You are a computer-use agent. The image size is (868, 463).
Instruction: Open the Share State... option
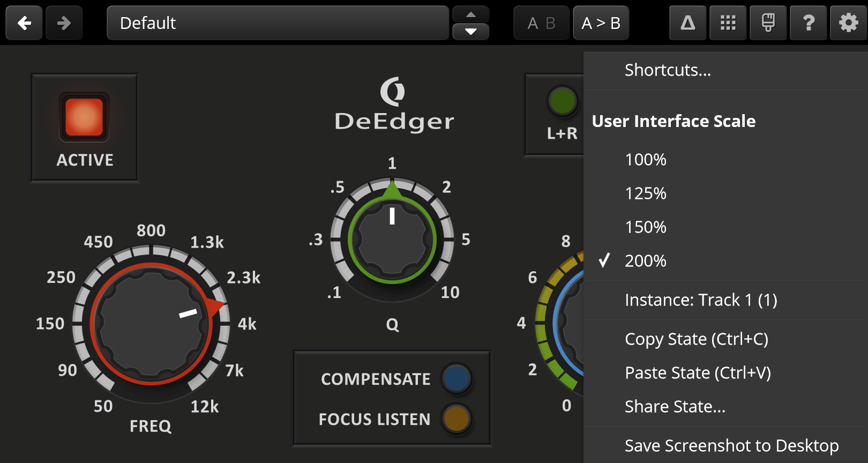coord(725,407)
